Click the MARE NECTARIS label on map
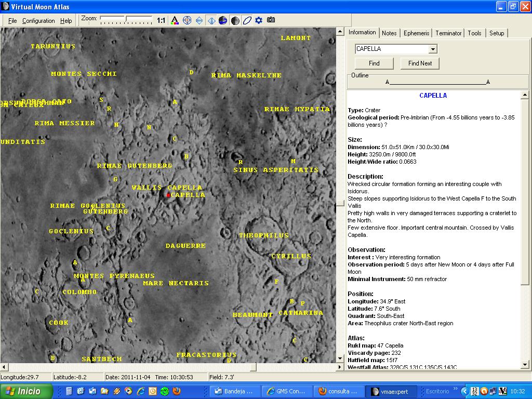The image size is (532, 399). (176, 283)
